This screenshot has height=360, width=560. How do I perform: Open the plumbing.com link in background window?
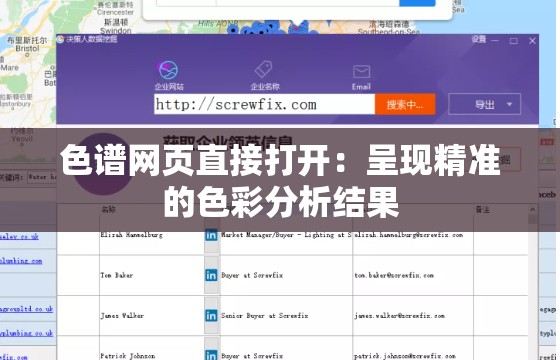coord(21,261)
